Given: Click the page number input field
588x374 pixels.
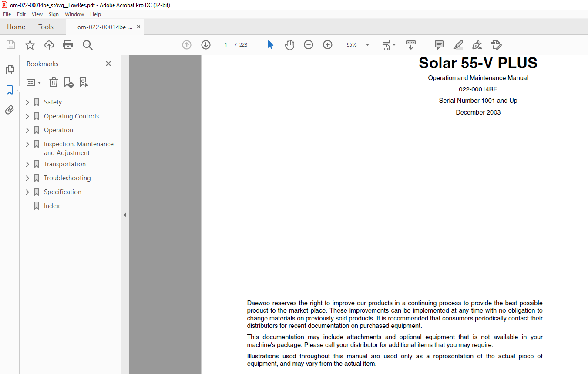Looking at the screenshot, I should pyautogui.click(x=225, y=45).
